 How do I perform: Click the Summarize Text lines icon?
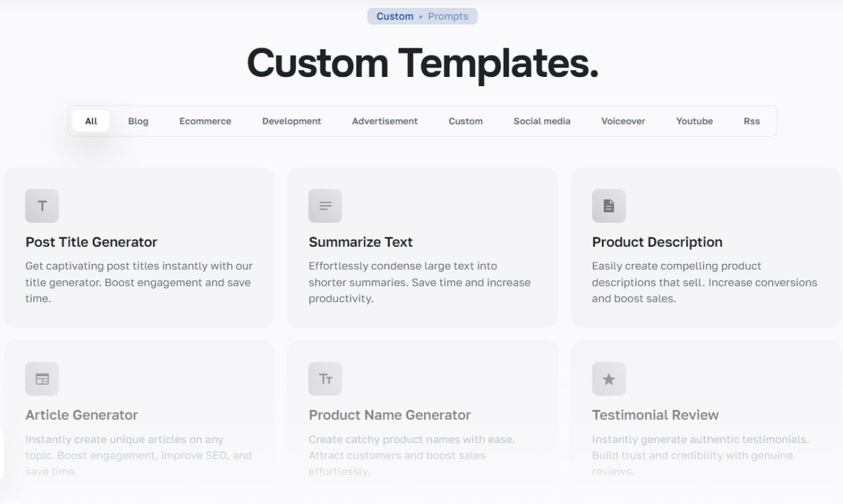[325, 206]
